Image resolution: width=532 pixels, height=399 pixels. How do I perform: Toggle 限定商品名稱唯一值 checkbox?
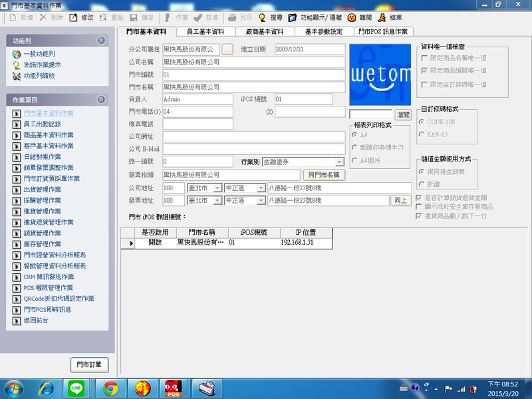424,59
